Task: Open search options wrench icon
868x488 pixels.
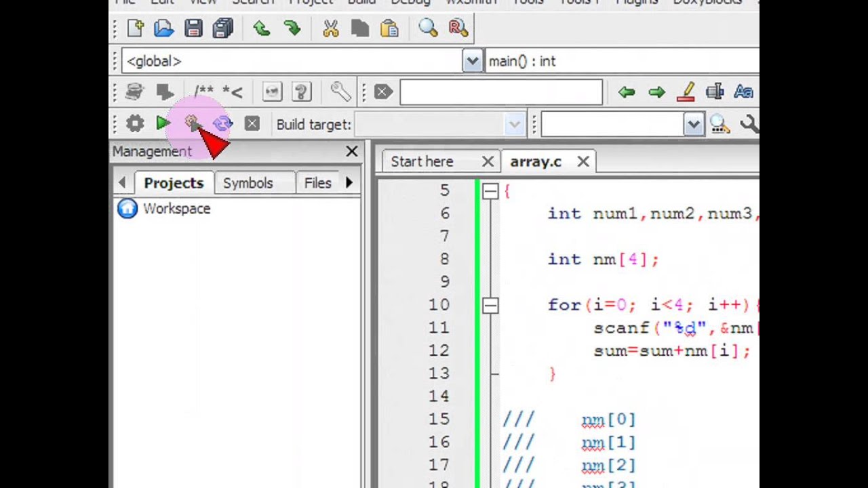Action: click(749, 124)
